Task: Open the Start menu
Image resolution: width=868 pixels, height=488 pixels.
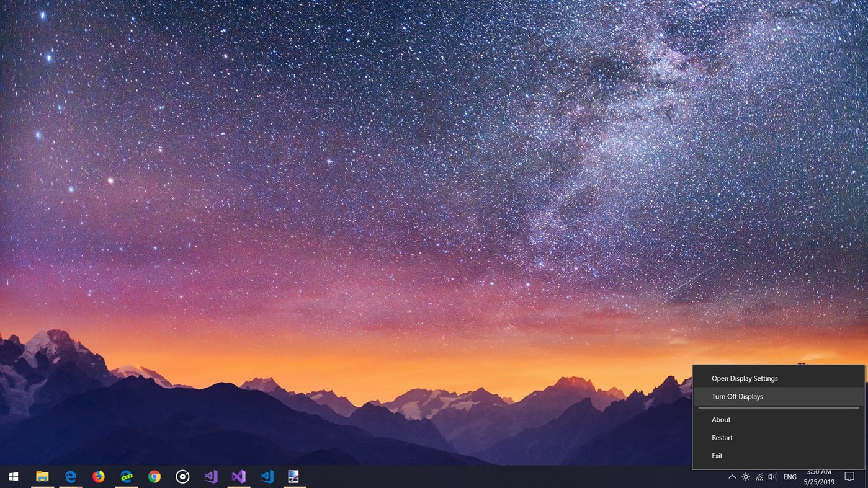Action: click(13, 476)
